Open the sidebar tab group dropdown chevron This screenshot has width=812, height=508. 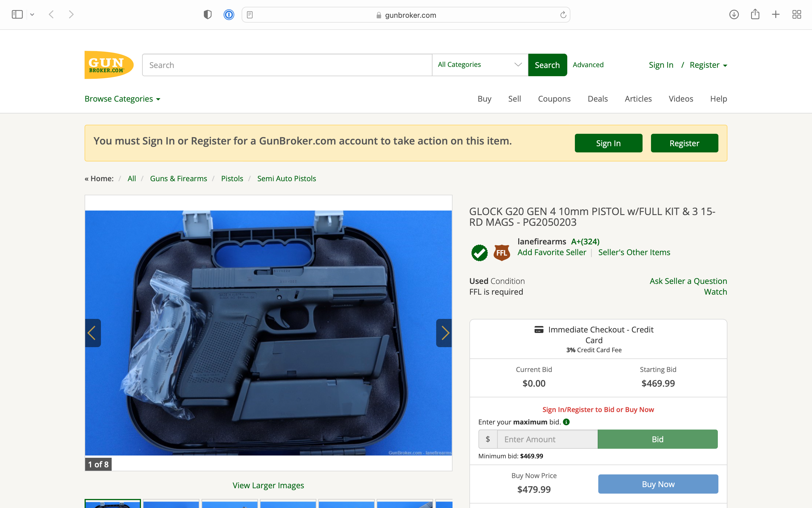point(32,14)
